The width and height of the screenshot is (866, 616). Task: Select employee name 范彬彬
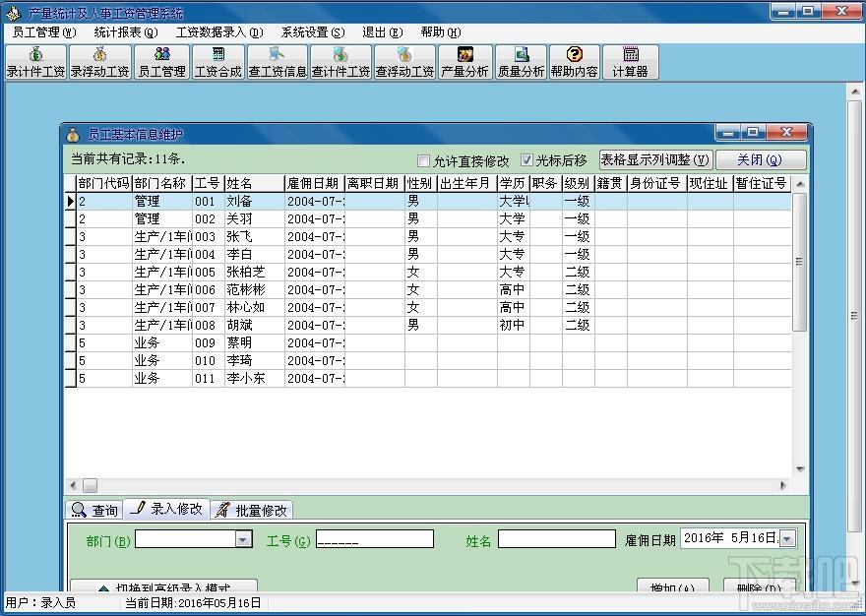coord(246,289)
